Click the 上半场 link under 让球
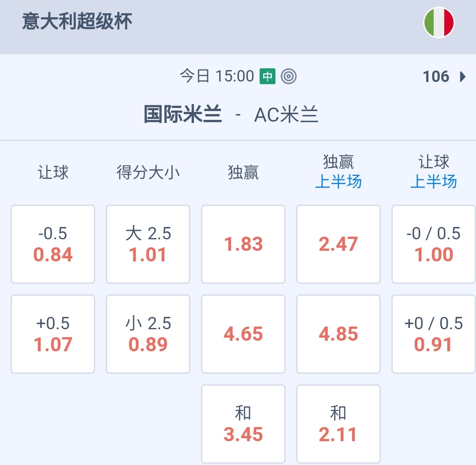476x465 pixels. [434, 182]
